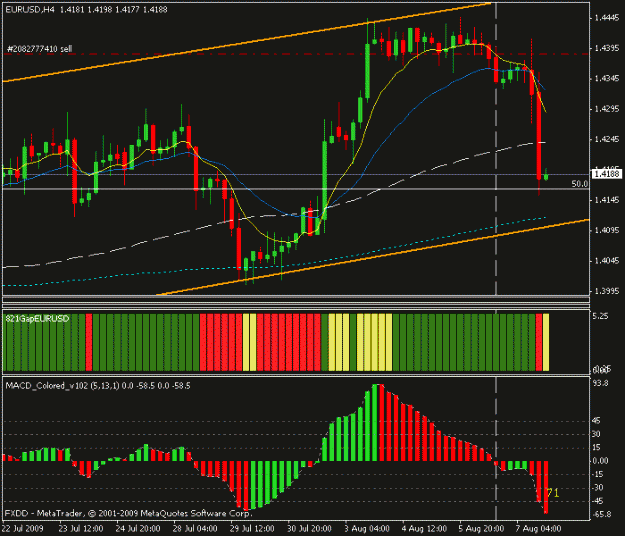Click the 1.4245 price axis label
Screen dimensions: 625x536
[x=607, y=139]
